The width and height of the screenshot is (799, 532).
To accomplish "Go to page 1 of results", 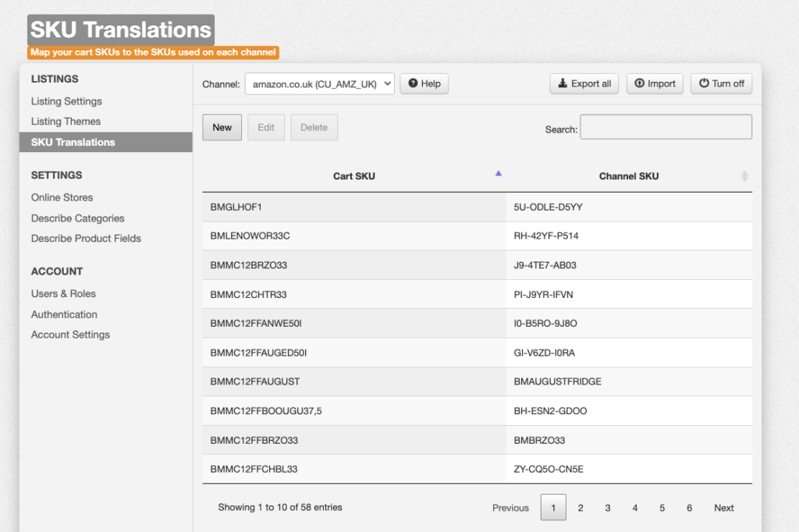I will pyautogui.click(x=553, y=508).
